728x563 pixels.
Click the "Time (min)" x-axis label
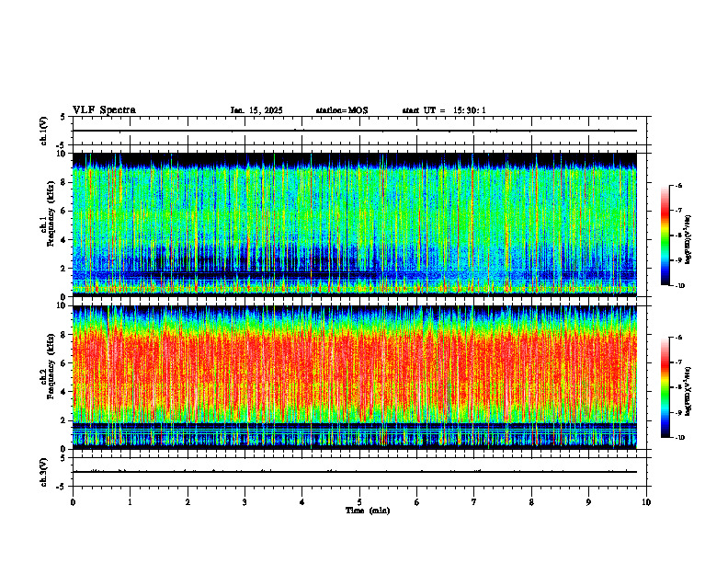coord(368,511)
